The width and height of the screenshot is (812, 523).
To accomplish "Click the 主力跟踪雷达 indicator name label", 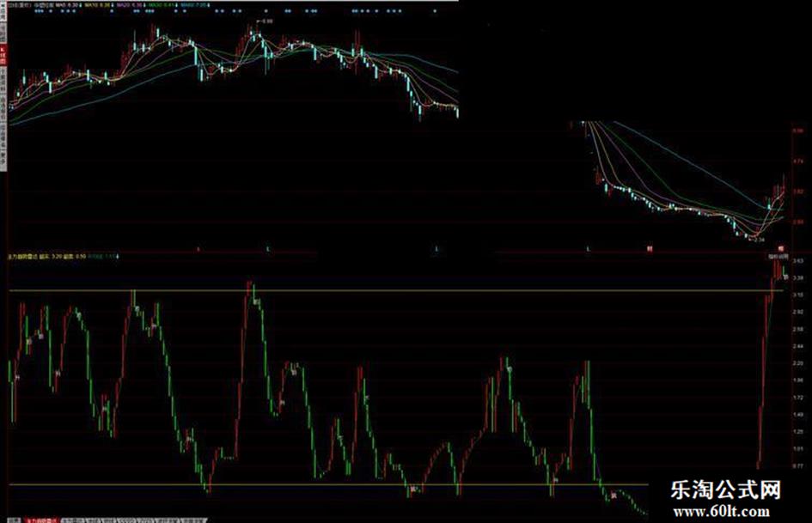I will tap(21, 256).
